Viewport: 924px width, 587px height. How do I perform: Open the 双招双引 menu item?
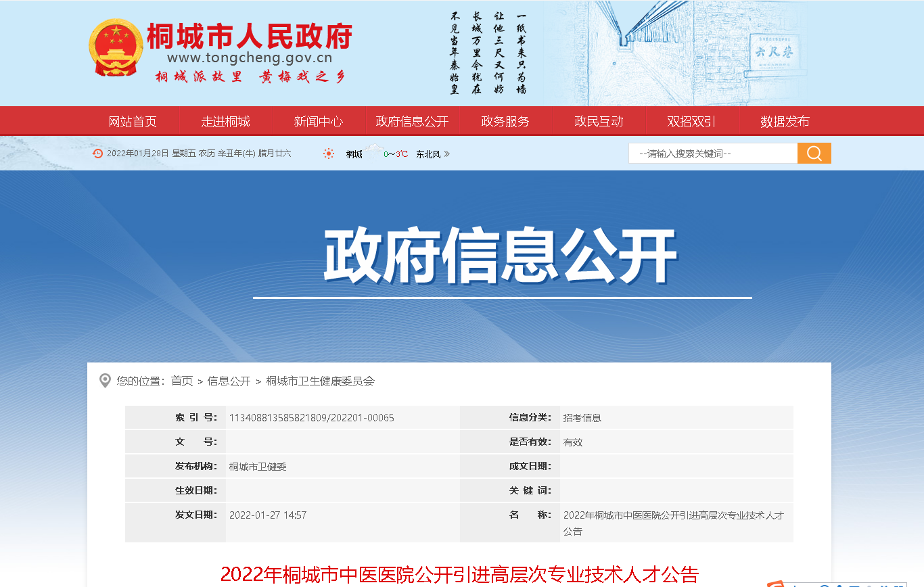(691, 122)
